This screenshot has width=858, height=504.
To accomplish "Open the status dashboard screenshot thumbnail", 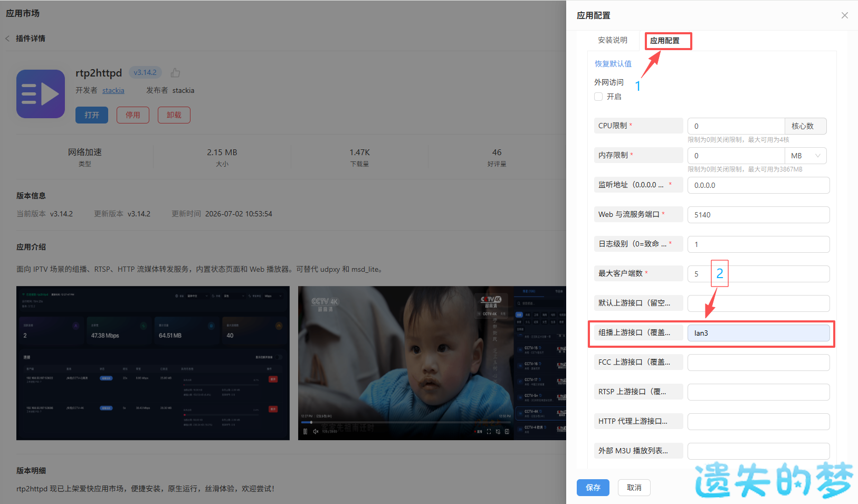I will (x=153, y=363).
